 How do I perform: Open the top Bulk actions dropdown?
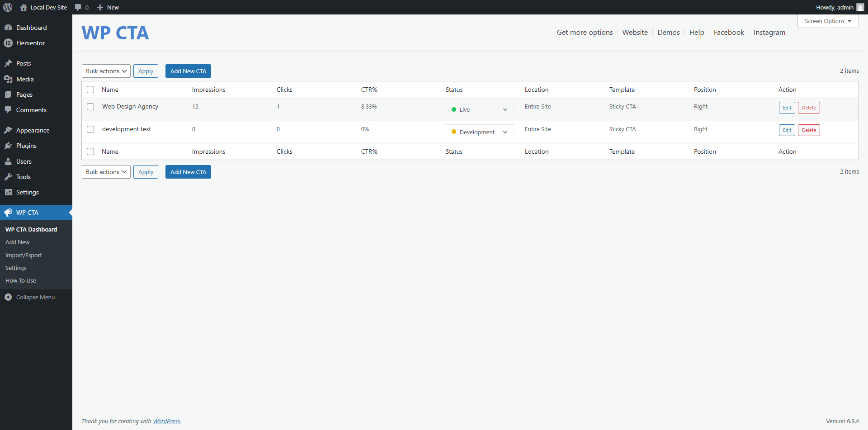click(x=106, y=71)
